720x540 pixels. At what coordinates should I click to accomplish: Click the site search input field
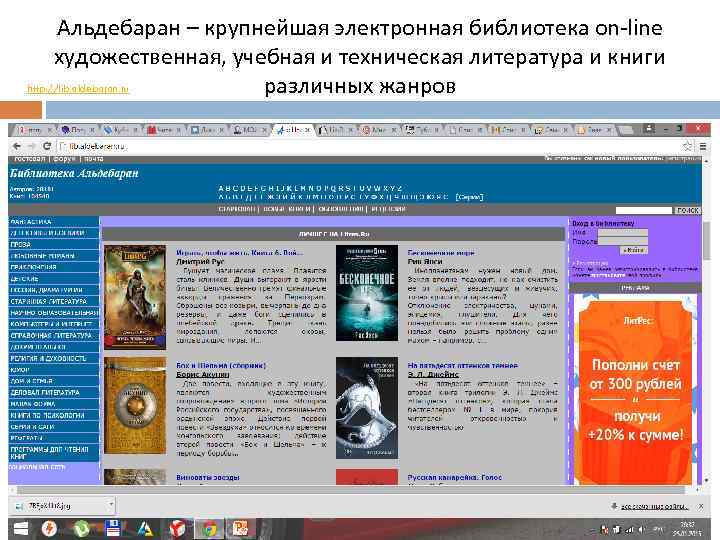644,210
